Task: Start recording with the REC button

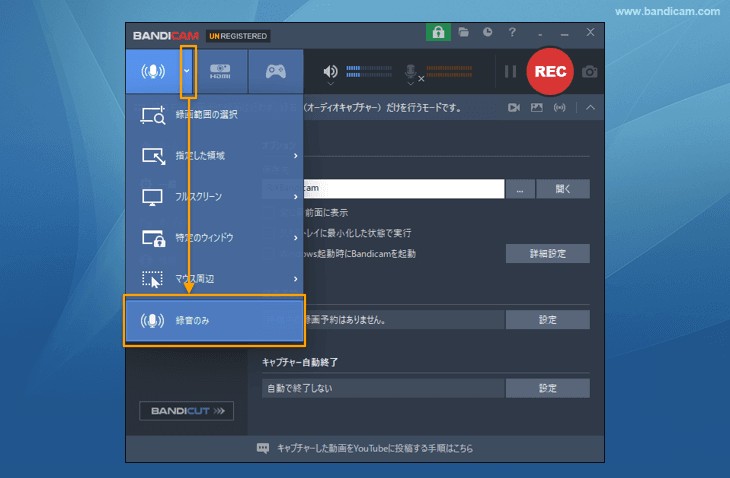Action: (550, 72)
